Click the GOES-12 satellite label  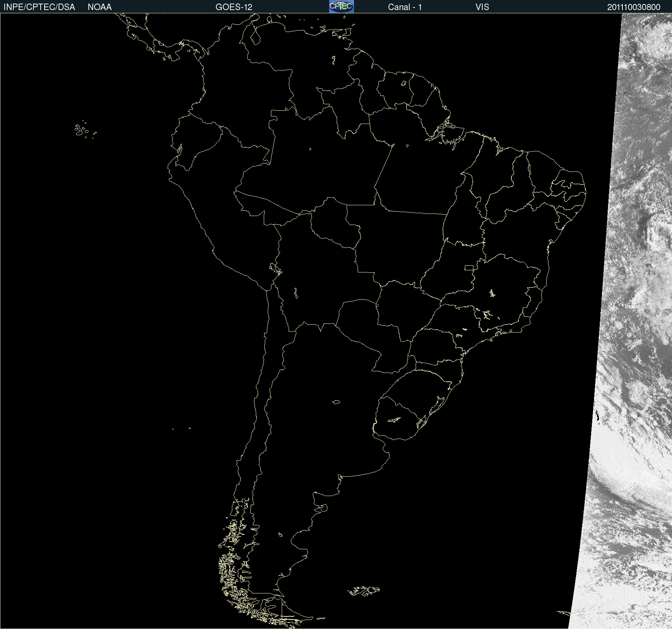[234, 7]
